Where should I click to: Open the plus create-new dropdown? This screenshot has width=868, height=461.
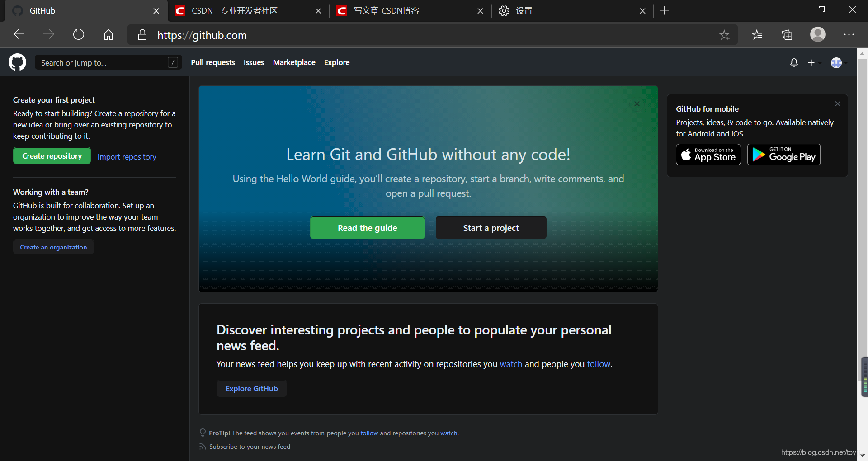814,63
